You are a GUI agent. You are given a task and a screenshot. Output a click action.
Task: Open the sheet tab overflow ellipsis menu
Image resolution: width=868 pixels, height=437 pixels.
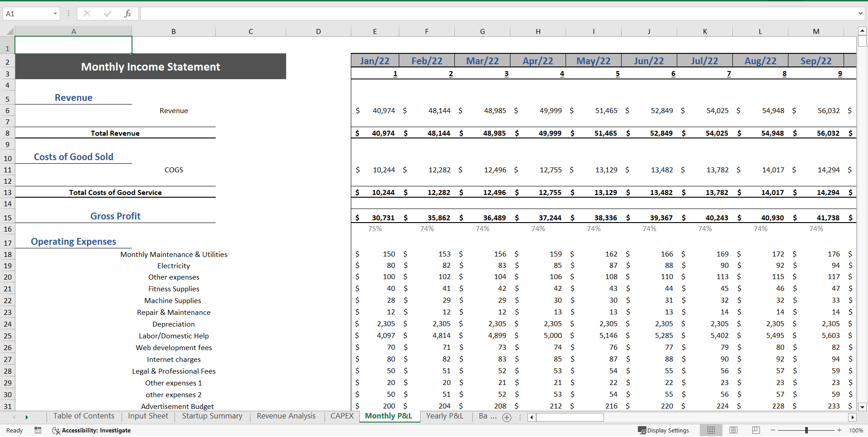click(520, 418)
